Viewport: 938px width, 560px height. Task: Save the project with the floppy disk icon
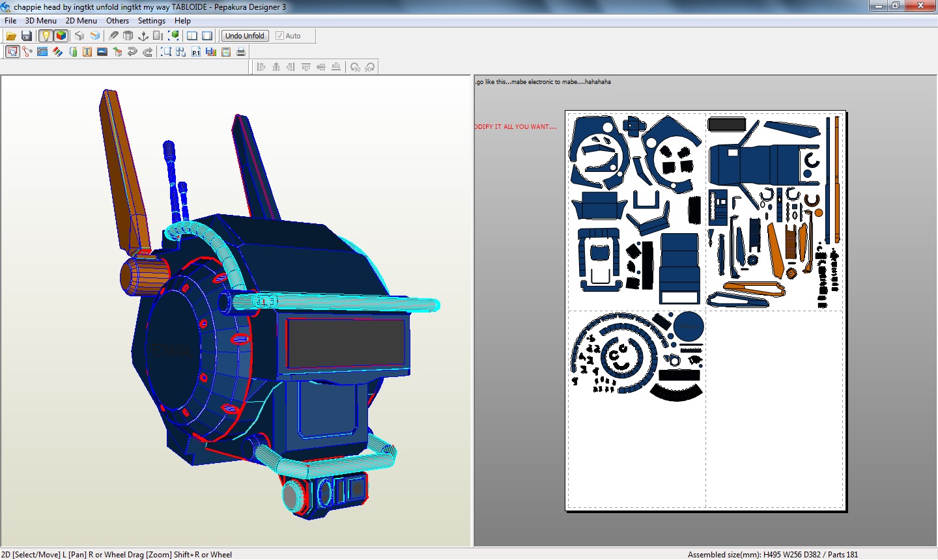[27, 36]
